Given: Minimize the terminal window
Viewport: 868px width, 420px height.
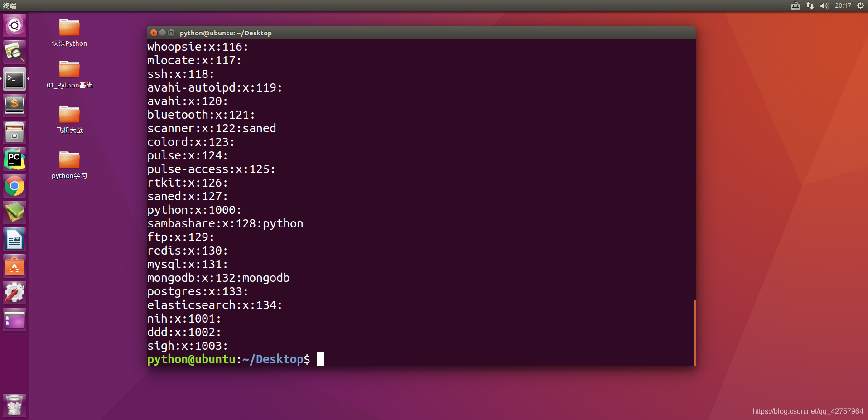Looking at the screenshot, I should point(162,33).
